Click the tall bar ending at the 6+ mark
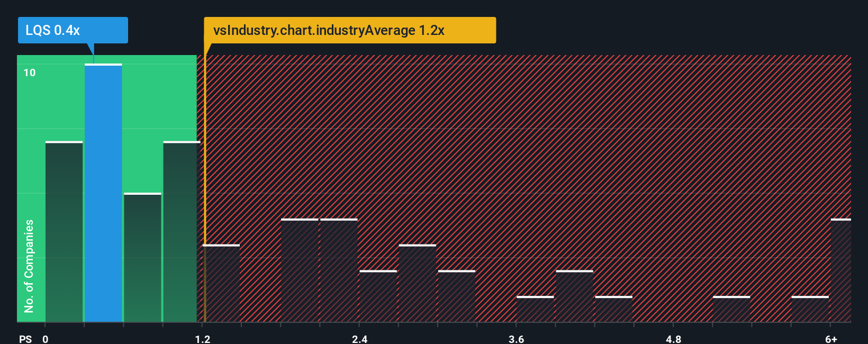Screen dimensions: 868x344 (840, 270)
